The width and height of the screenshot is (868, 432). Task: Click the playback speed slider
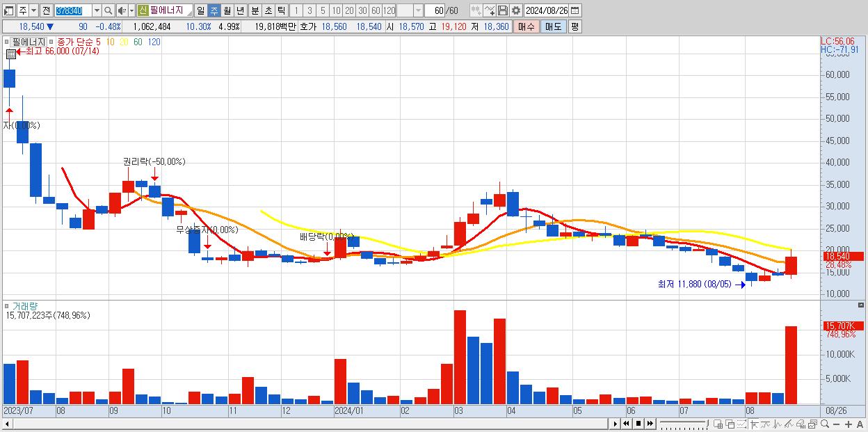(x=683, y=424)
